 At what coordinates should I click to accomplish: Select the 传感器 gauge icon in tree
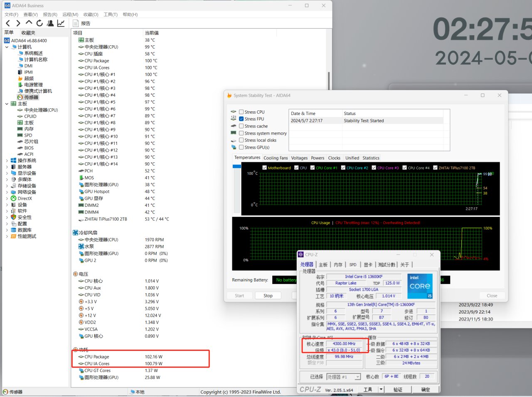tap(20, 97)
